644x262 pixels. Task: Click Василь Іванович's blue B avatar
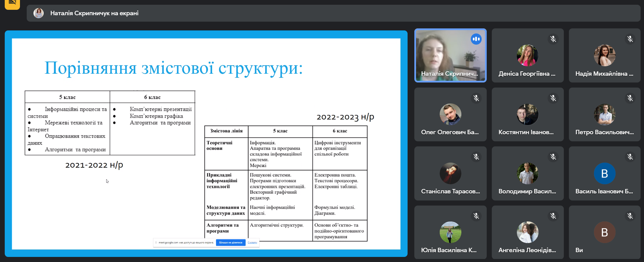604,173
